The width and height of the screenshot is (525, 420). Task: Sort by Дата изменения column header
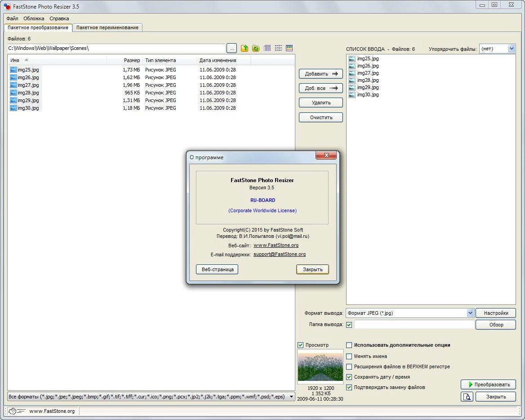[x=224, y=60]
